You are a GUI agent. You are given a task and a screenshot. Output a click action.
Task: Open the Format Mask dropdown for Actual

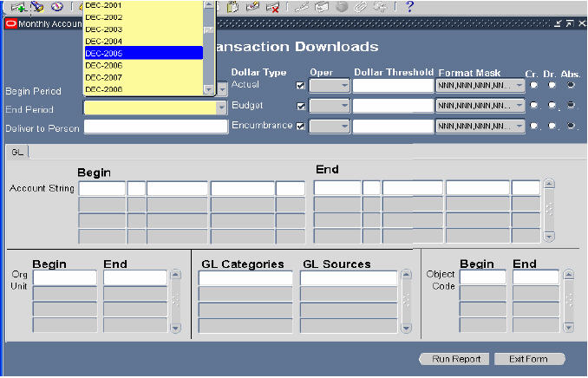[x=519, y=86]
